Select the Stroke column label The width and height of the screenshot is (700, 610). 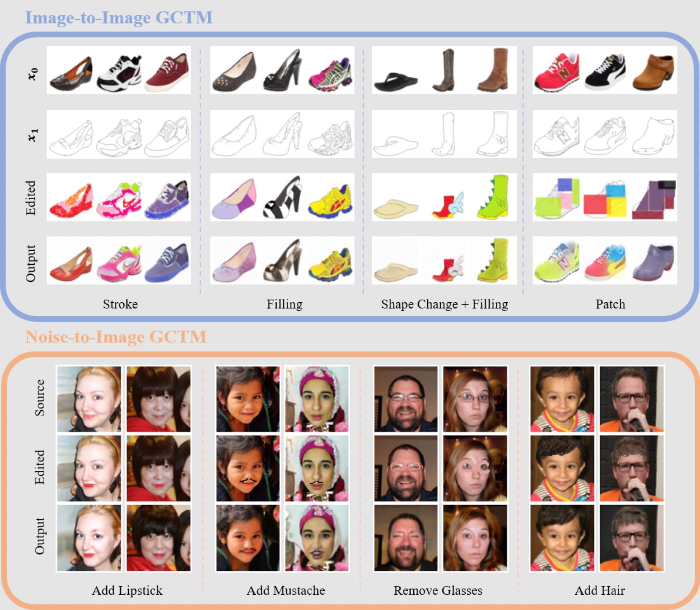(x=120, y=304)
